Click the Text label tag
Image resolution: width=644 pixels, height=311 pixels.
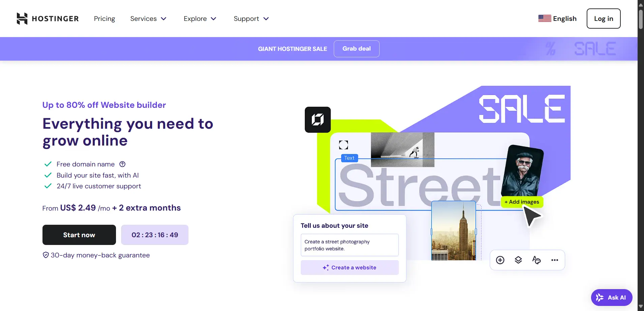pos(349,158)
